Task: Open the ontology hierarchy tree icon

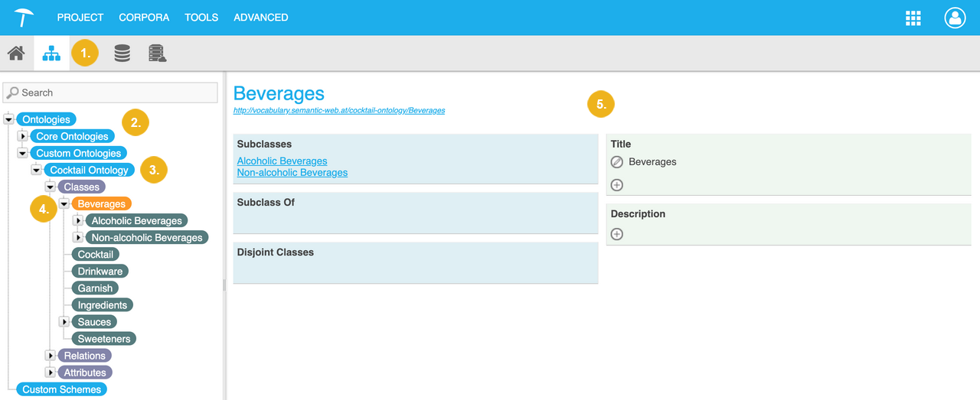Action: 51,54
